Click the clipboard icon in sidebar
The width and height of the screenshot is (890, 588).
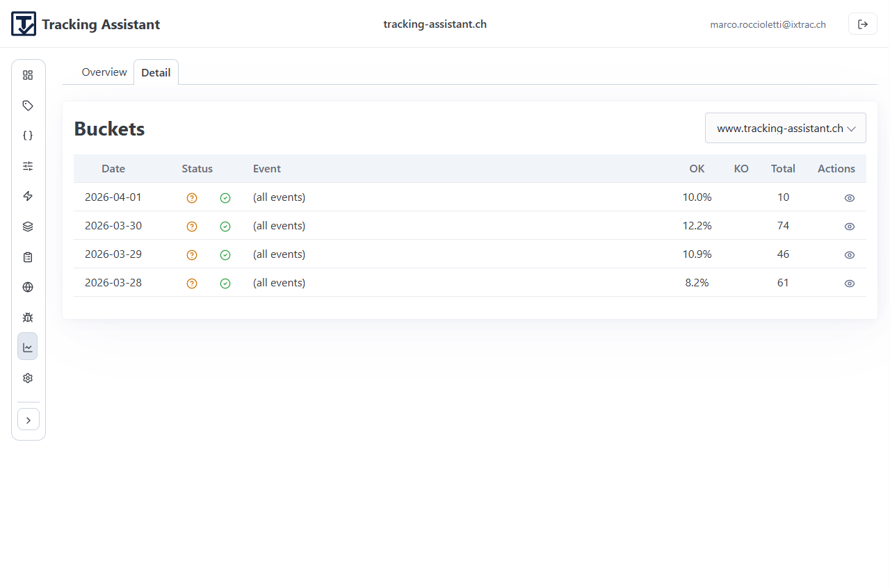28,257
